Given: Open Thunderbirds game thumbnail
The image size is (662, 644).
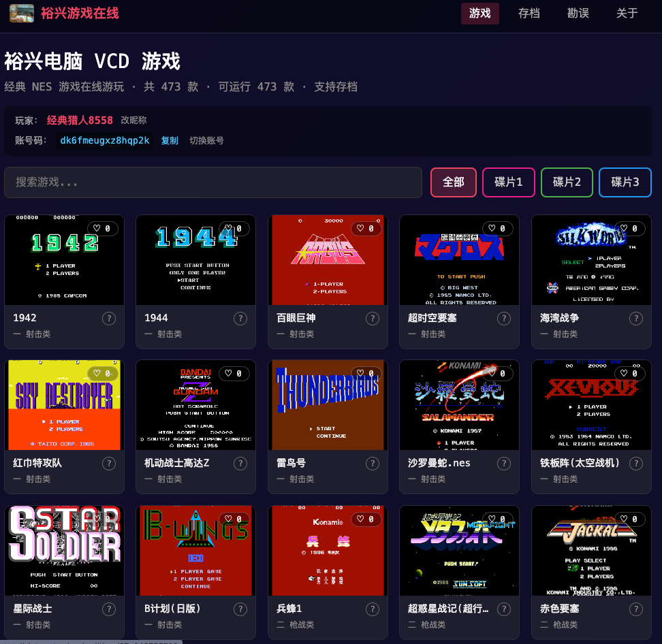Looking at the screenshot, I should pyautogui.click(x=328, y=405).
